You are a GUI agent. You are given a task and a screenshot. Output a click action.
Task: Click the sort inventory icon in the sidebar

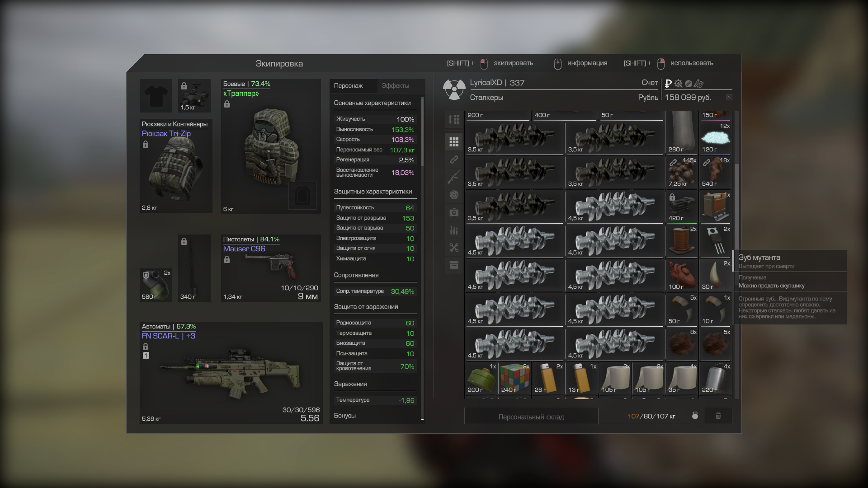(454, 119)
